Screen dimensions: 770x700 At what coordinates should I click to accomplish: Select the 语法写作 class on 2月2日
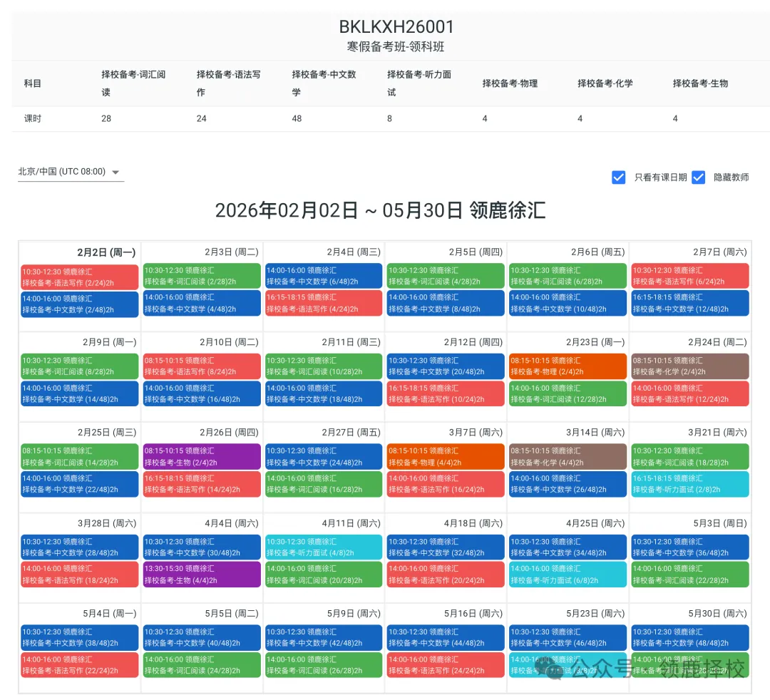[78, 277]
